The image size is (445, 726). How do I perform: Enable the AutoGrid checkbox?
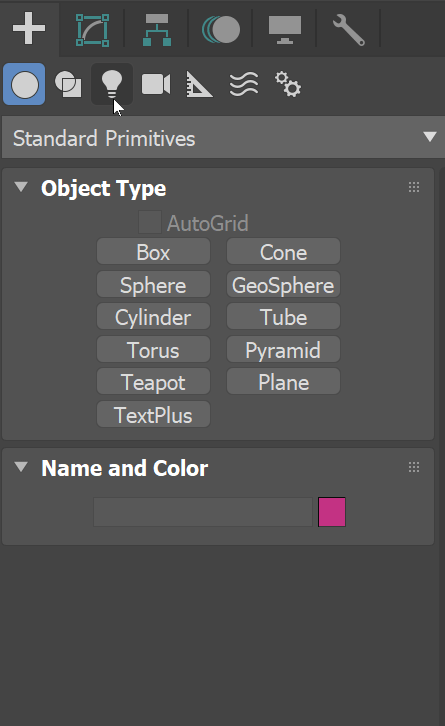tap(150, 223)
